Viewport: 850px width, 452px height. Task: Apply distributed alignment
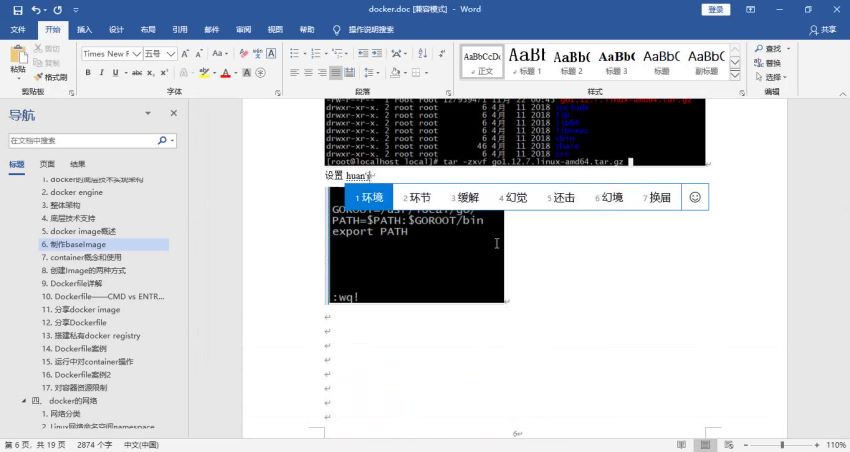350,73
